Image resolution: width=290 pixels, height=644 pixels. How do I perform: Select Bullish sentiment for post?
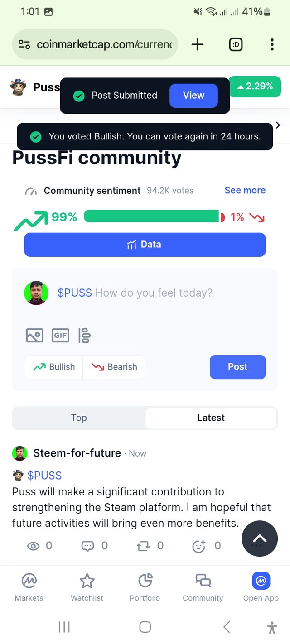pos(54,367)
